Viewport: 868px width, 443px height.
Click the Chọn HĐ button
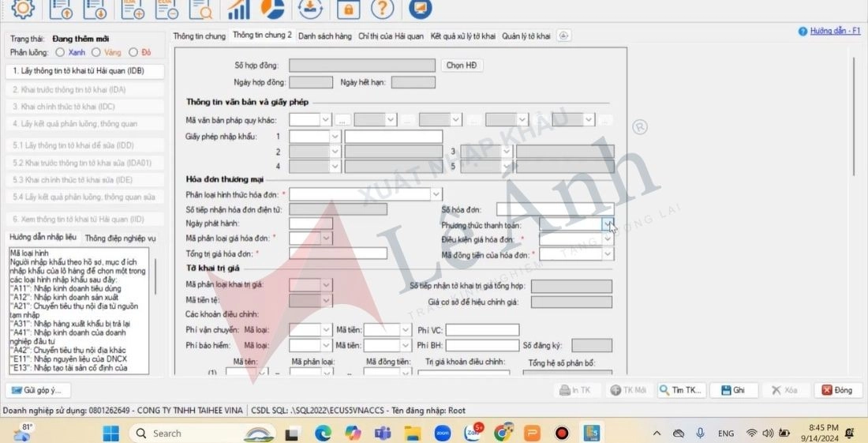point(462,66)
